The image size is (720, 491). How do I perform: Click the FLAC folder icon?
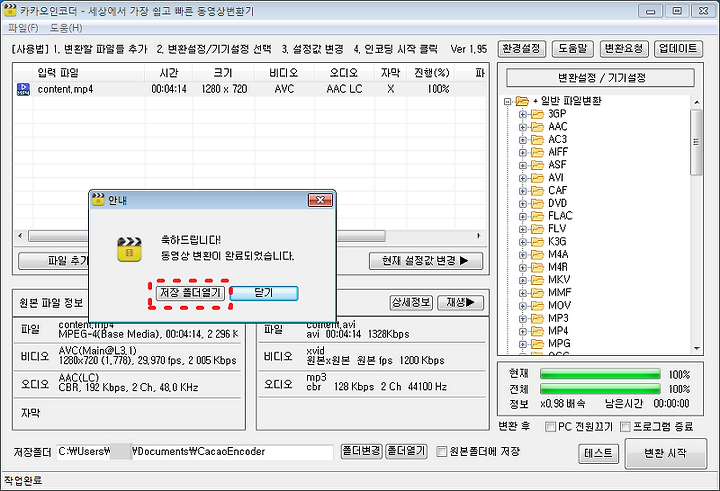[537, 216]
